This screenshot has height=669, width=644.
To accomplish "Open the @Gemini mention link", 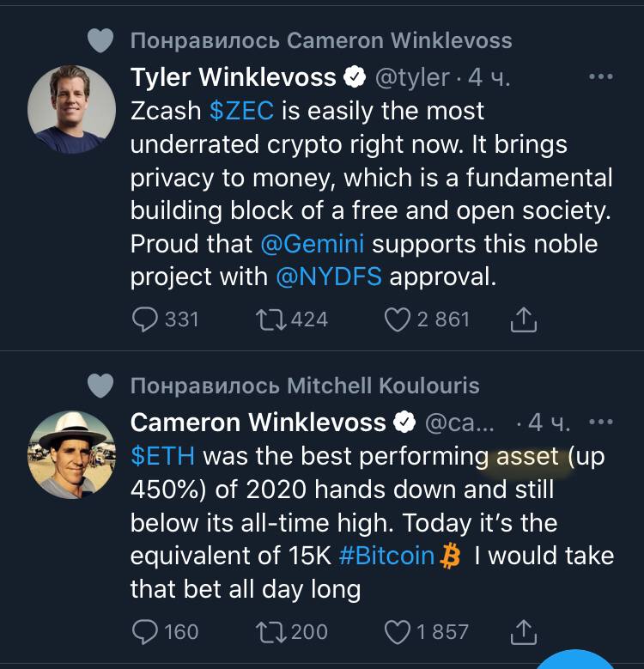I will (313, 244).
